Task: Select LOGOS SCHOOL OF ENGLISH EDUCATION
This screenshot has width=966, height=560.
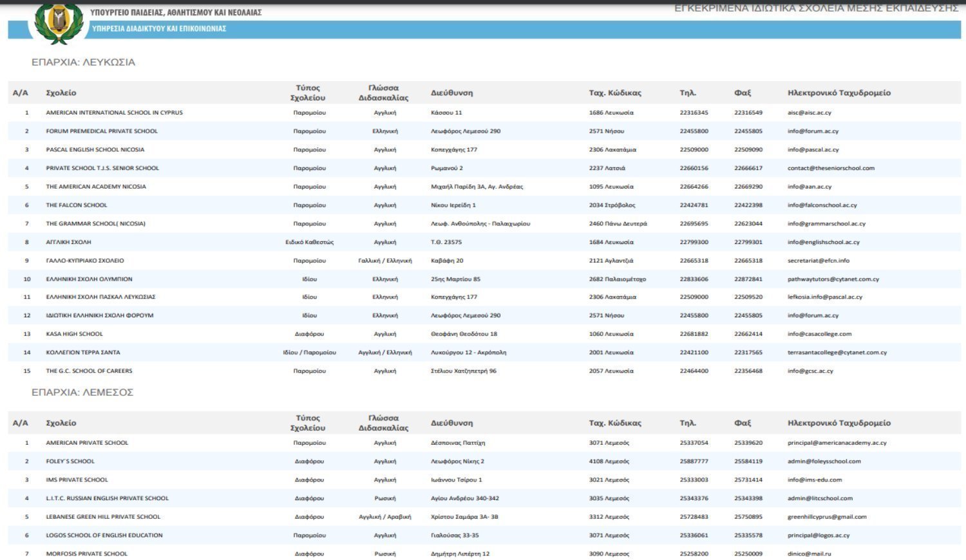Action: point(104,536)
